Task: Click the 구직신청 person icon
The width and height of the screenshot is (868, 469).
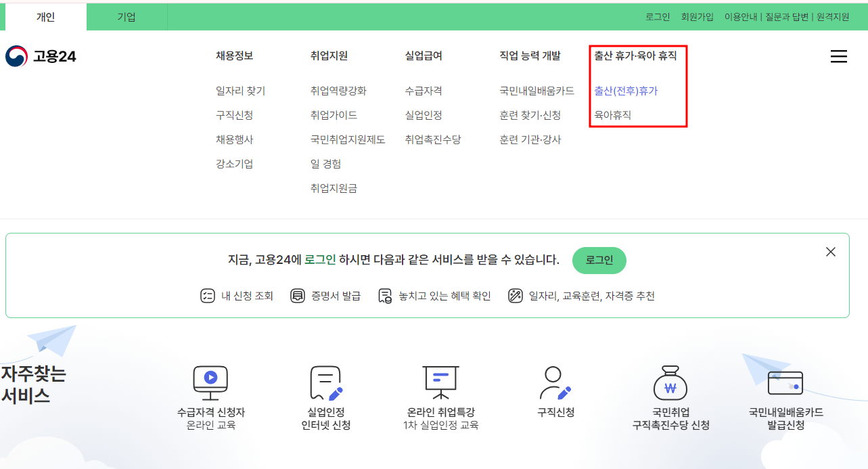Action: (x=553, y=383)
